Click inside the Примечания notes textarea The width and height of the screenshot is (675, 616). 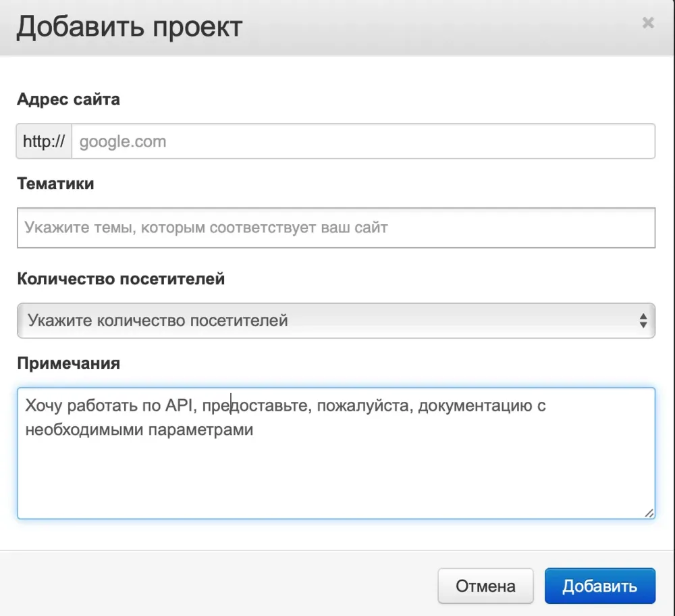tap(336, 453)
